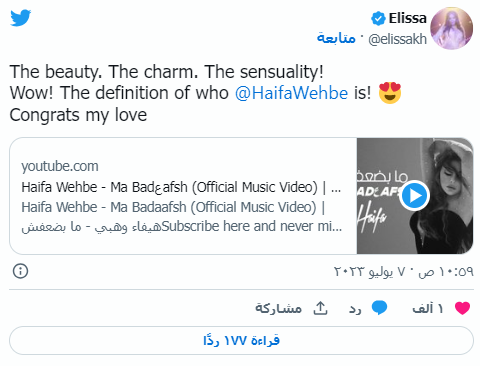Reply using the blue speech bubble icon
The height and width of the screenshot is (366, 480).
click(x=379, y=308)
